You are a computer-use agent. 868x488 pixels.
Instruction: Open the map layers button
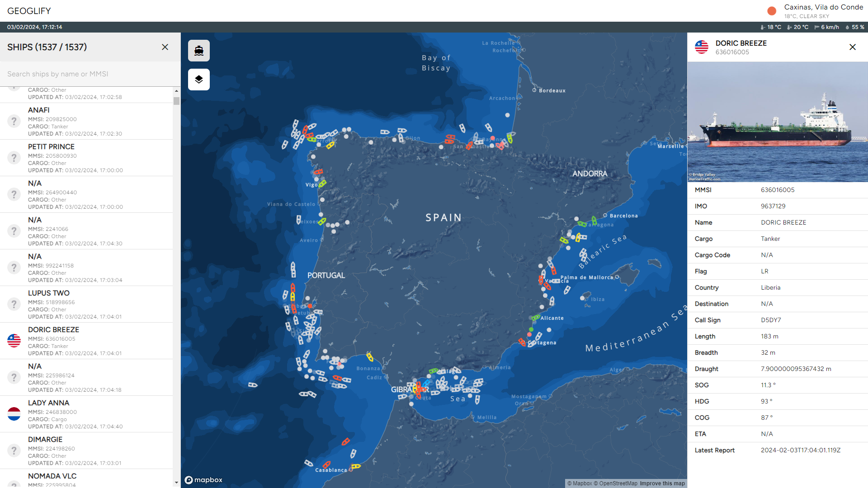199,80
